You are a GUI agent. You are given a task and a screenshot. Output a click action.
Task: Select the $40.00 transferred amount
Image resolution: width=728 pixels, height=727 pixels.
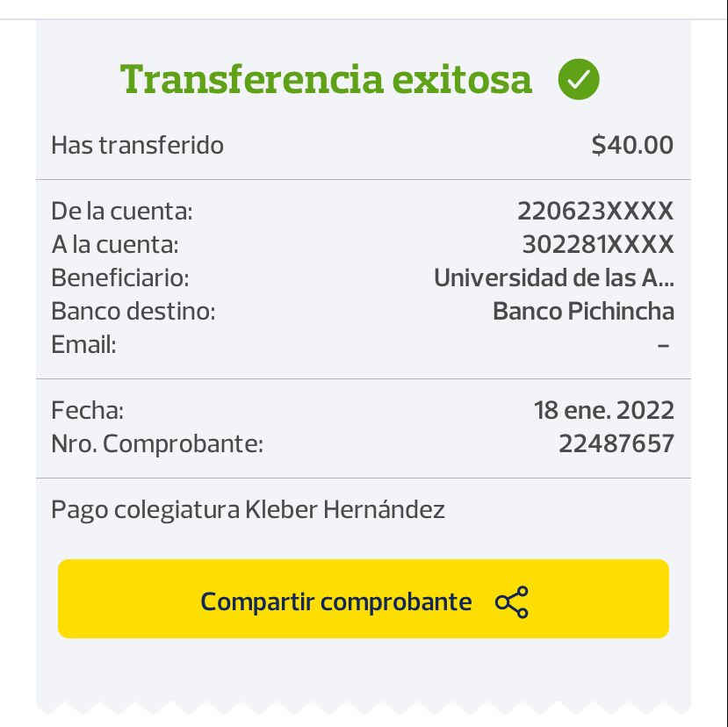[x=632, y=145]
